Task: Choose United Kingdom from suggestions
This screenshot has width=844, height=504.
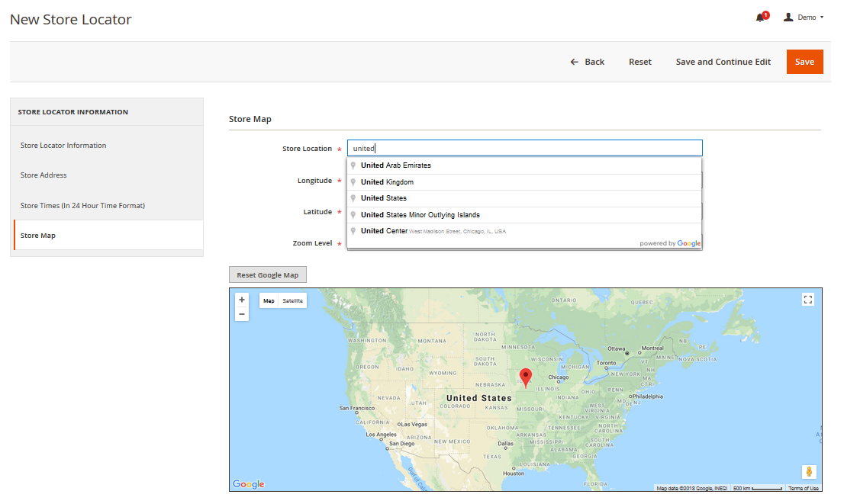Action: 387,182
